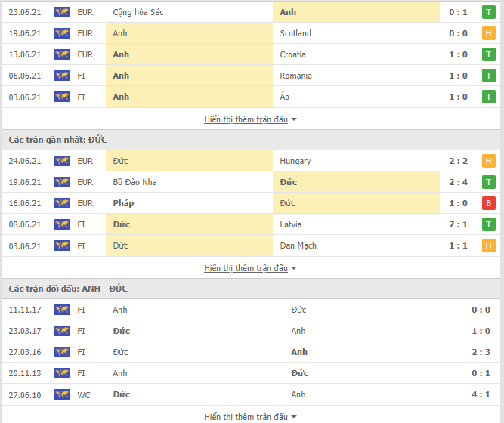The image size is (504, 423).
Task: Open the Bồ Đào Nha team link
Action: coord(135,182)
